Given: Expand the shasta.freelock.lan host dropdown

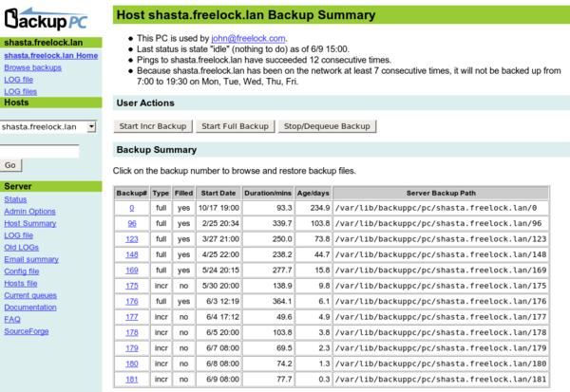Looking at the screenshot, I should 48,127.
